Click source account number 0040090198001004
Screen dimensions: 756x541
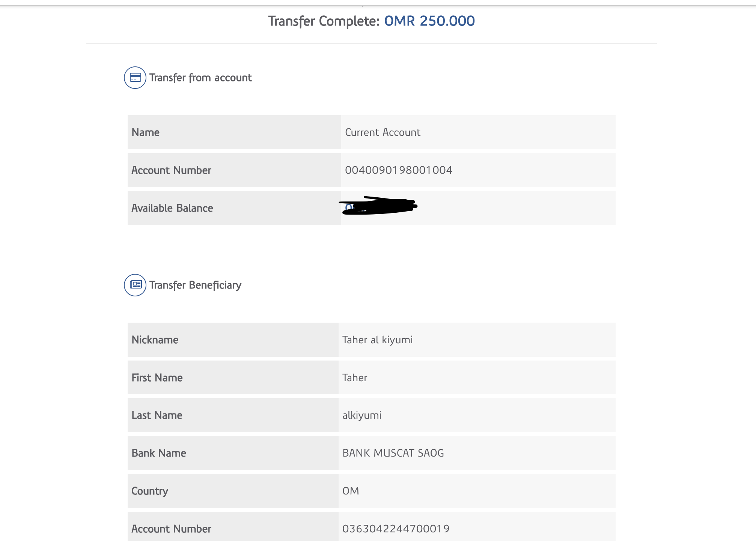[398, 170]
